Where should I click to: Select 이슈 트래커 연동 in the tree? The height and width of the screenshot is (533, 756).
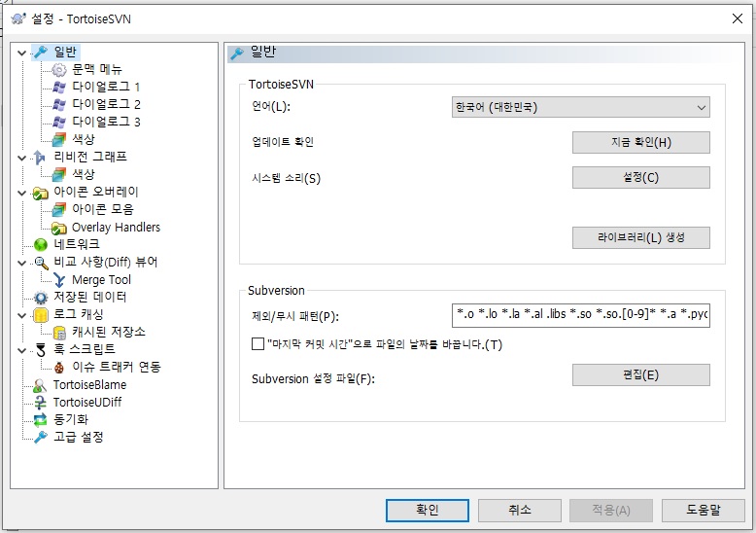[117, 367]
